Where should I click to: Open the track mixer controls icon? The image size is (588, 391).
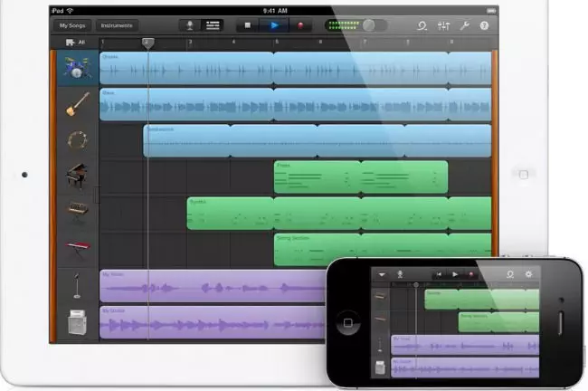point(443,25)
